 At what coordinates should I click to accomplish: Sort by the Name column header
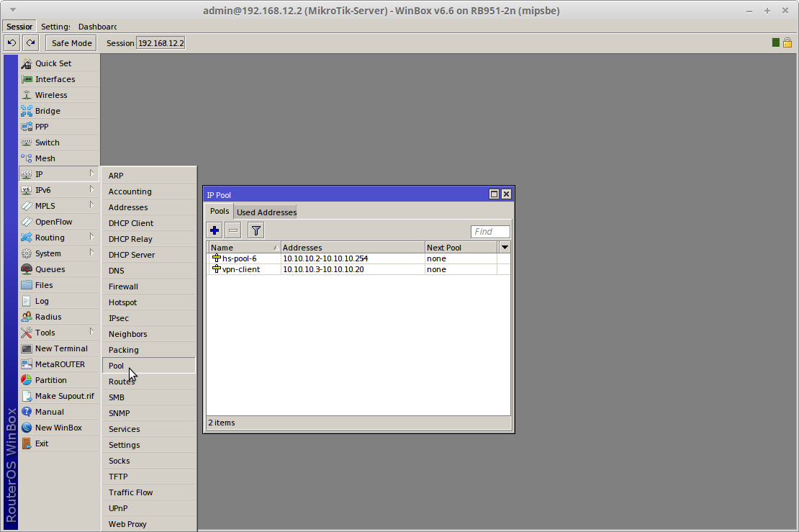tap(245, 247)
